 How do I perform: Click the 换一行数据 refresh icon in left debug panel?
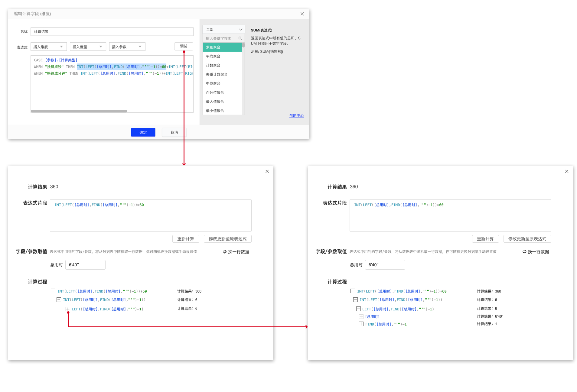point(225,252)
